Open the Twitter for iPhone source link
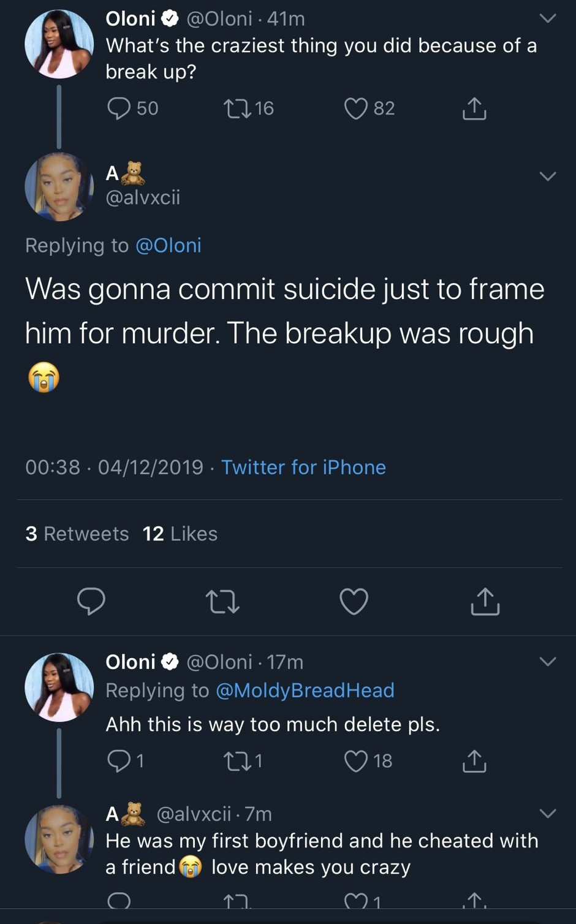The height and width of the screenshot is (924, 576). [303, 467]
